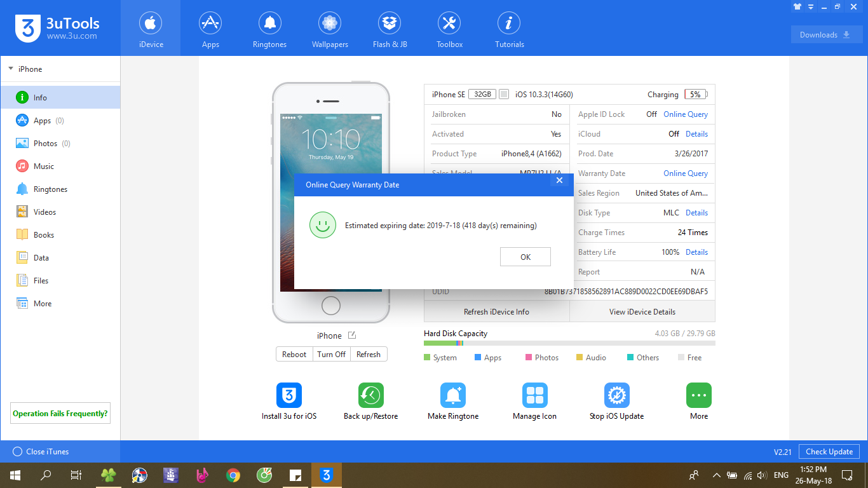Click the device color swatch box
This screenshot has width=868, height=488.
504,95
